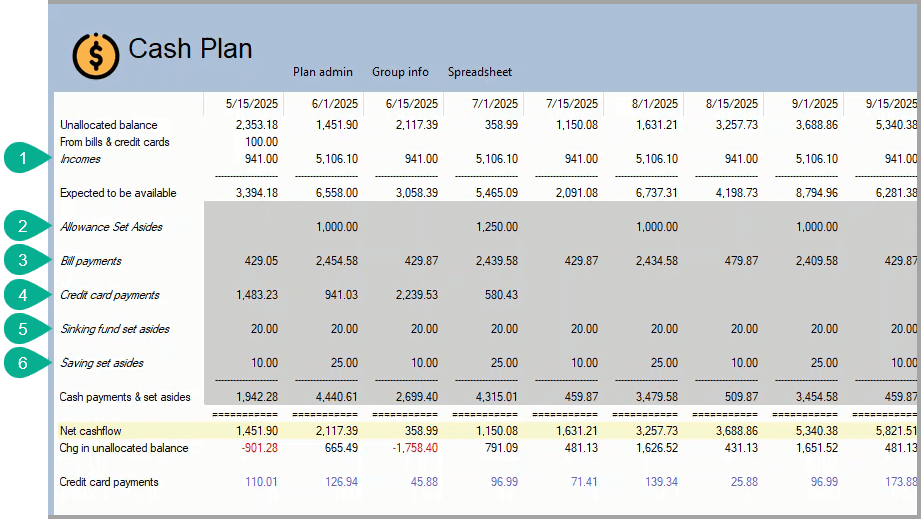Select the negative change value -901.28
This screenshot has width=921, height=519.
[260, 449]
